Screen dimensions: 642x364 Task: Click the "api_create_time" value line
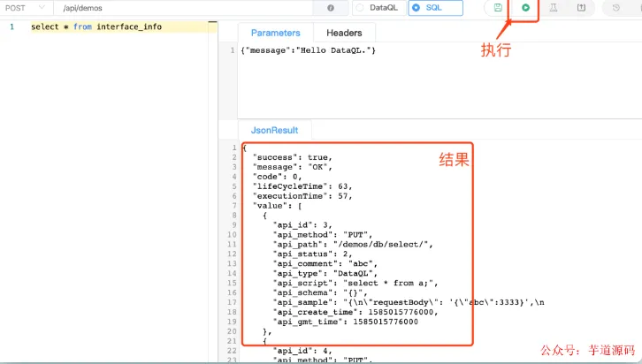[355, 313]
